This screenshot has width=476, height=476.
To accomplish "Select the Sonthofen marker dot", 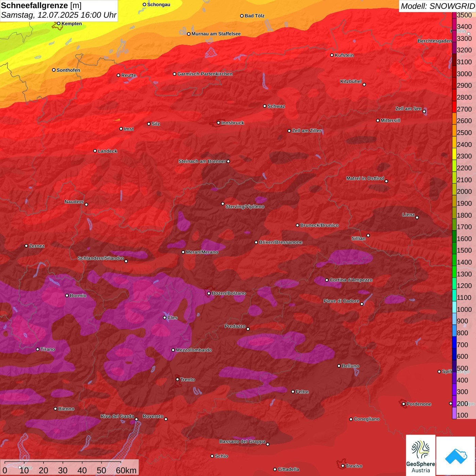I will pos(54,70).
